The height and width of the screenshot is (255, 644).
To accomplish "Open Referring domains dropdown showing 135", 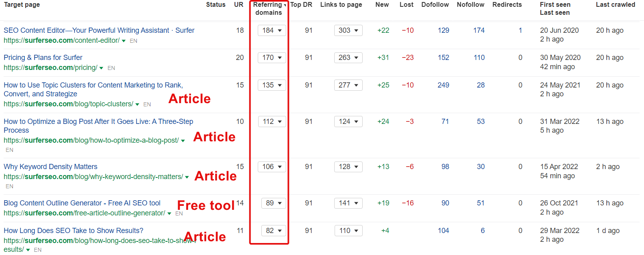I will click(x=272, y=85).
